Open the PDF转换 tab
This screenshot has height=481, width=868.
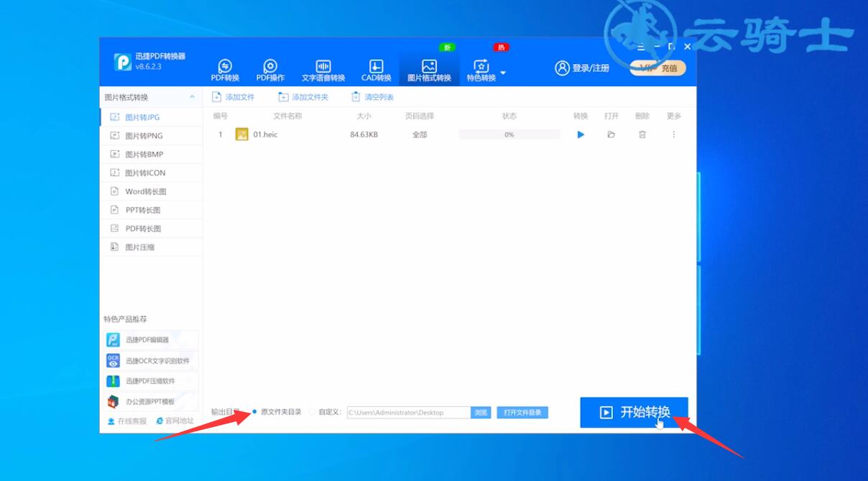coord(225,70)
